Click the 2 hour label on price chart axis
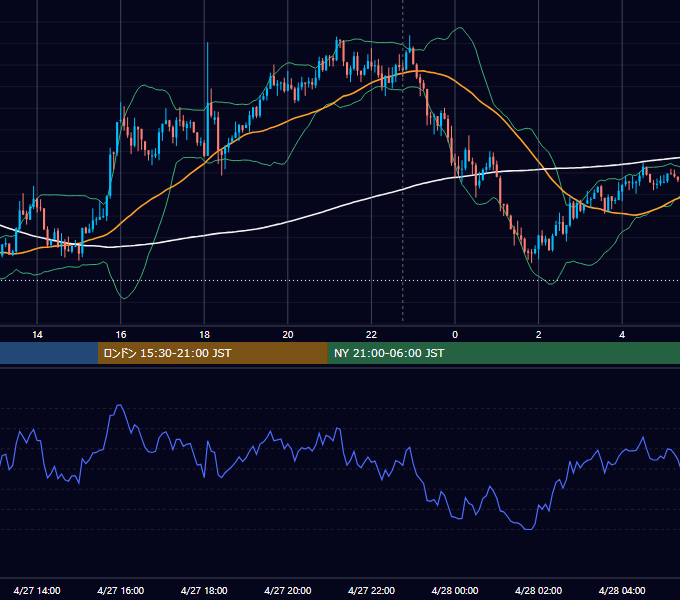This screenshot has height=600, width=680. [539, 335]
